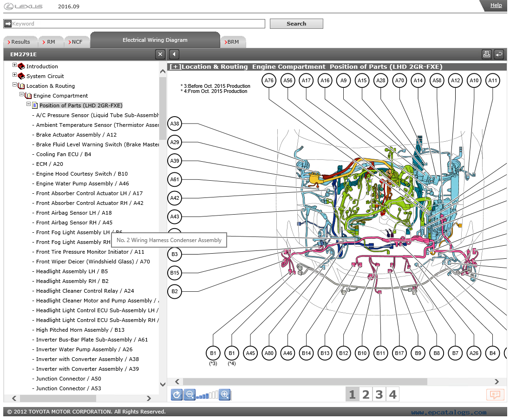Select 'ECM / A20' in the tree
510x420 pixels.
(x=49, y=164)
